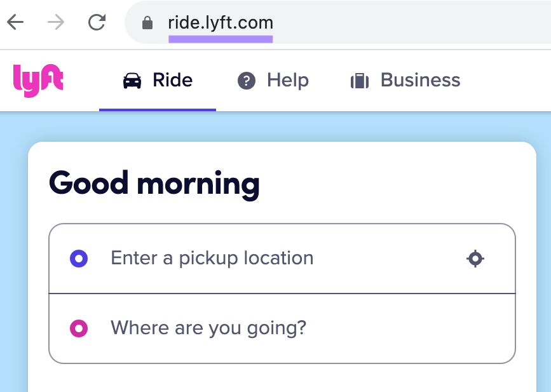Click the question mark icon beside Help

246,81
